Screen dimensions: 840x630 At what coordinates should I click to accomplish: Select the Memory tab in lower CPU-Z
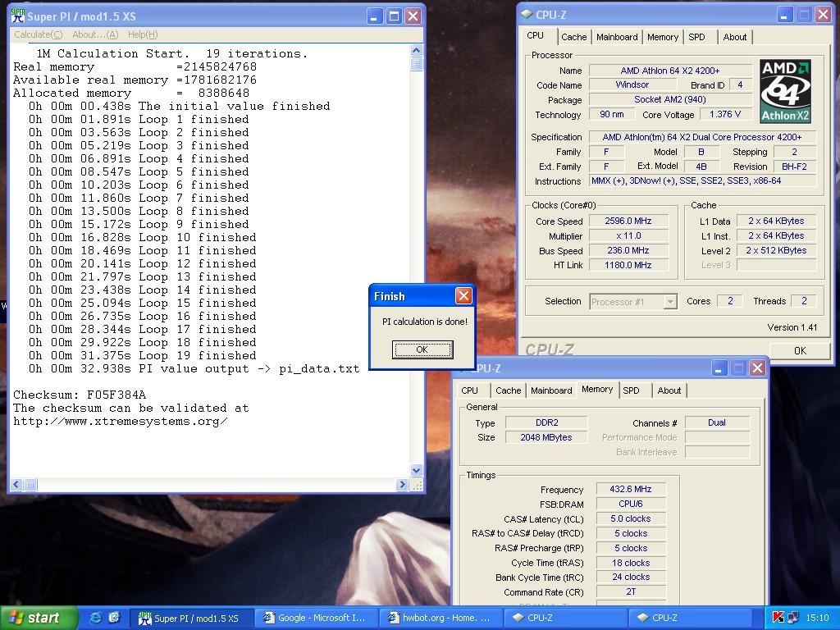click(x=597, y=390)
